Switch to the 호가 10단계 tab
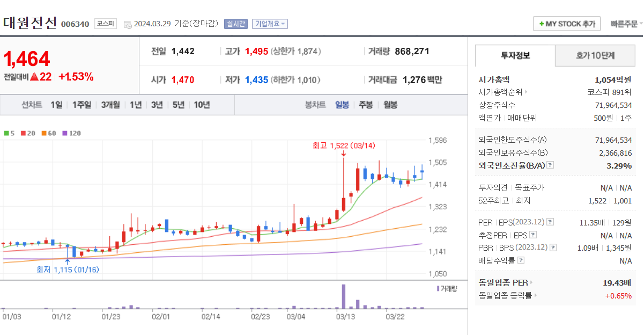Viewport: 644px width, 335px height. 595,55
